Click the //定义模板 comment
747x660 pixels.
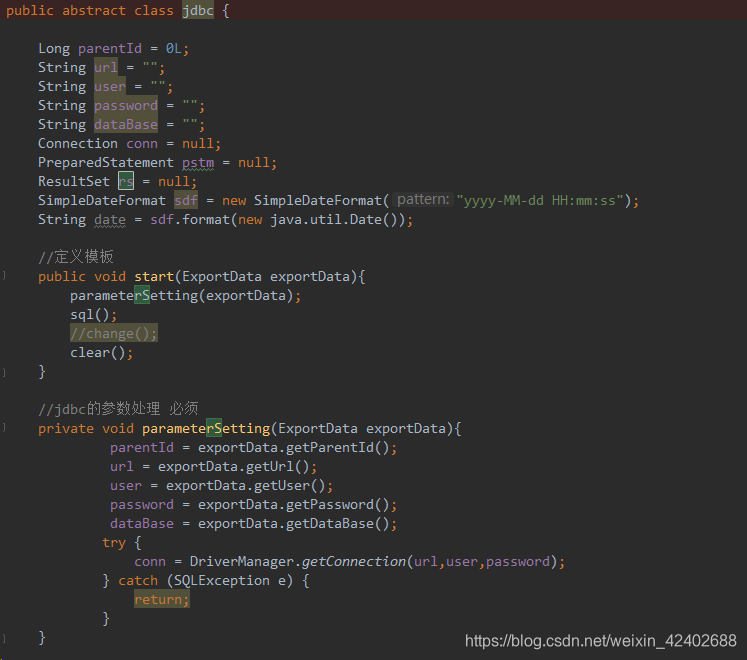pyautogui.click(x=76, y=256)
